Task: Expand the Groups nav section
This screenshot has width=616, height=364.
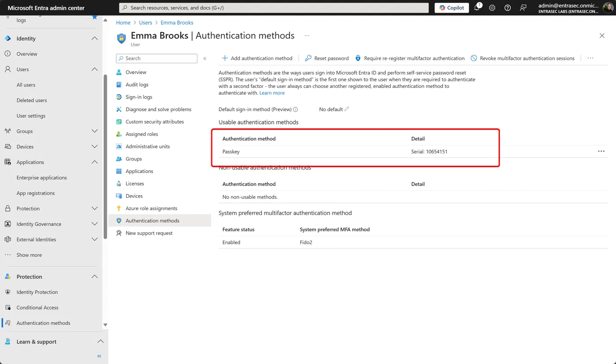Action: tap(95, 131)
